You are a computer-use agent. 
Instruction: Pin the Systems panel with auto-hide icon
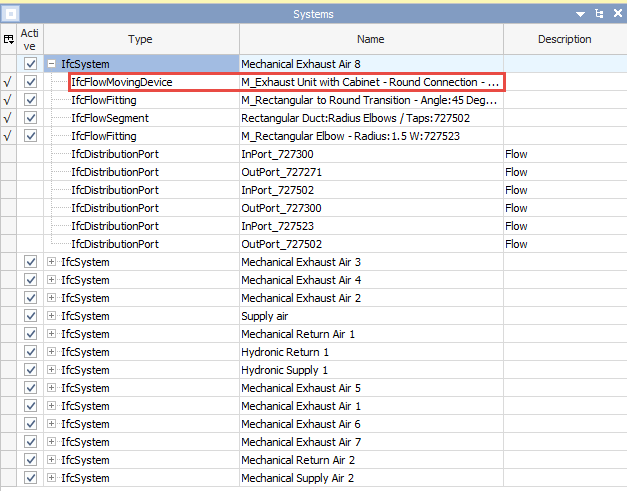(598, 14)
